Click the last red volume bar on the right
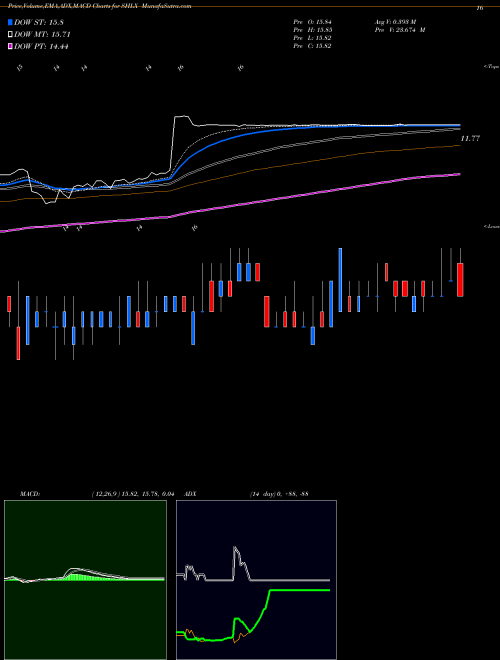This screenshot has width=500, height=660. pyautogui.click(x=460, y=280)
